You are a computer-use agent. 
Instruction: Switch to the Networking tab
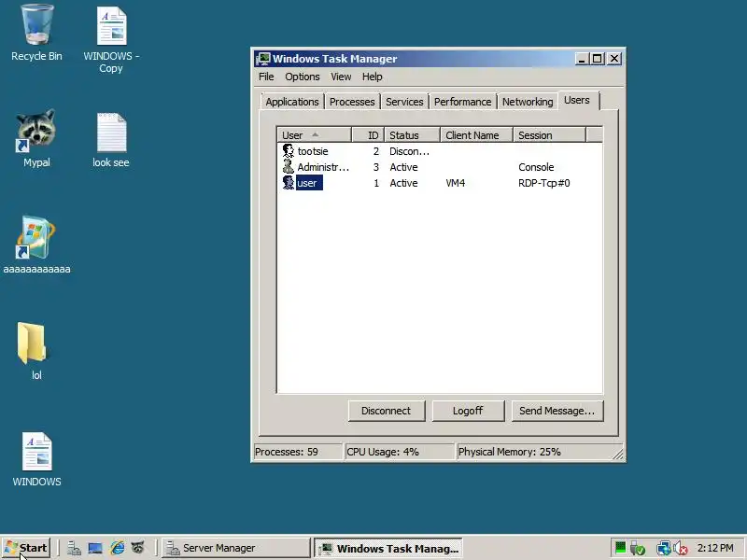click(528, 102)
